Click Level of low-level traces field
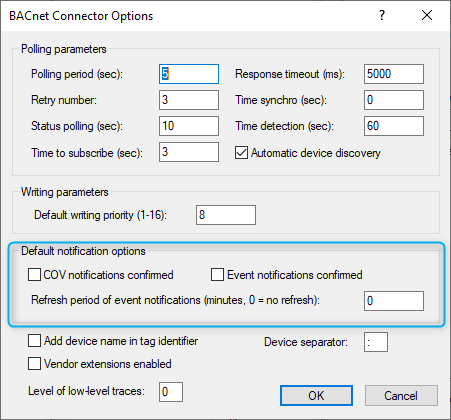Screen dimensions: 451x420 (171, 392)
